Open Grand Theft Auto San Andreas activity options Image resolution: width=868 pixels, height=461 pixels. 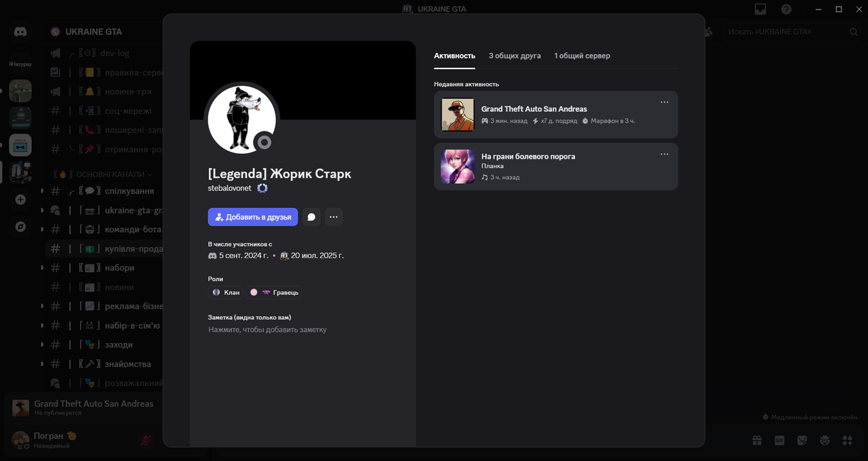[x=665, y=102]
